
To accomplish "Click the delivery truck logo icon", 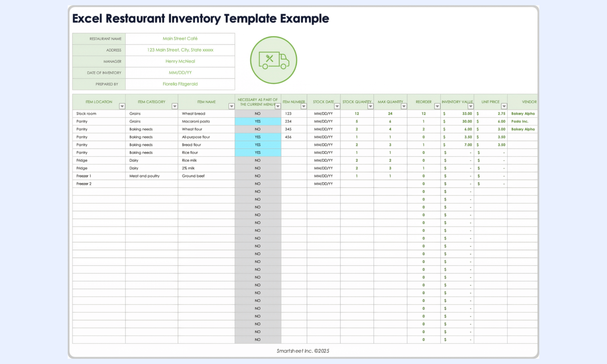I will click(273, 60).
